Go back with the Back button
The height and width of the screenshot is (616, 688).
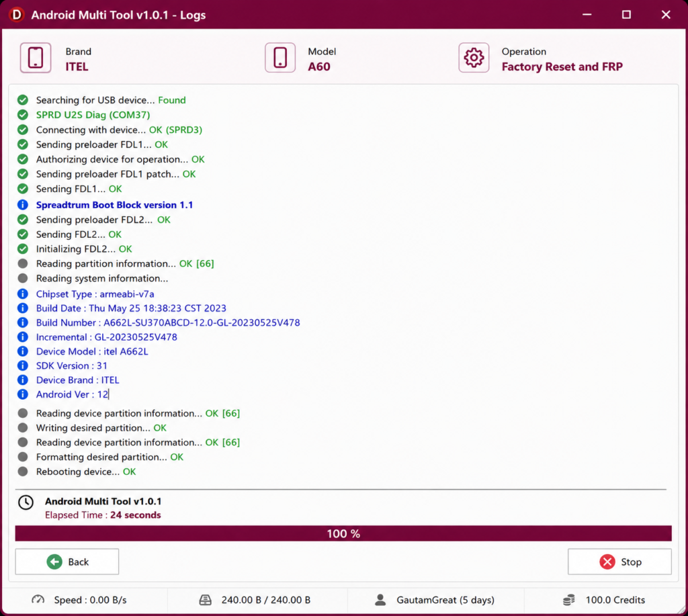click(67, 562)
